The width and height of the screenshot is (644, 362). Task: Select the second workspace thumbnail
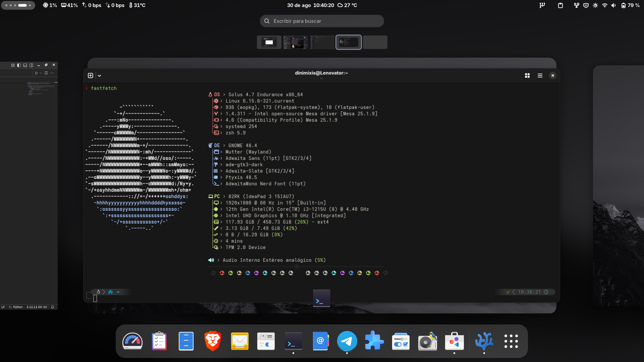pyautogui.click(x=296, y=42)
